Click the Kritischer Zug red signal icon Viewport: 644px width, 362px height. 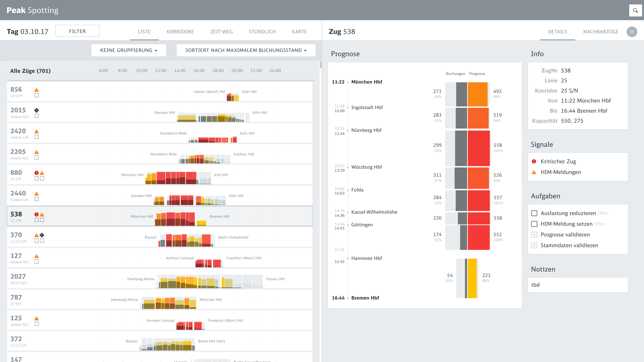(534, 161)
